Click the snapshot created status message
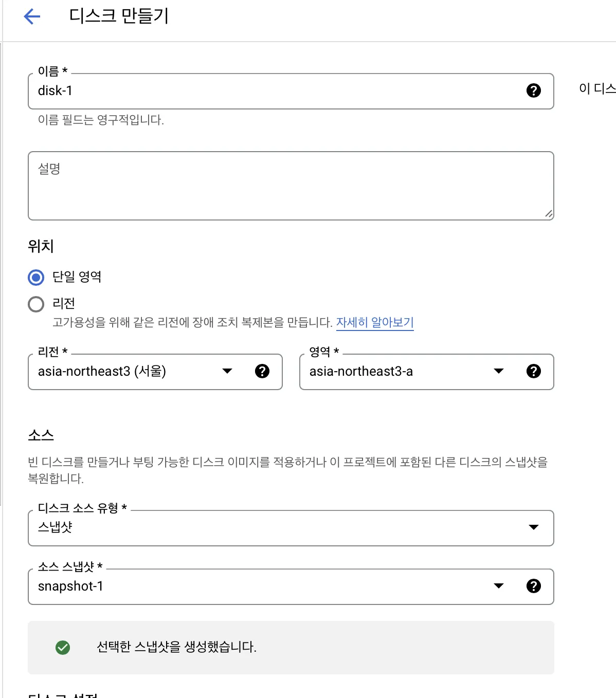This screenshot has width=616, height=698. [176, 647]
